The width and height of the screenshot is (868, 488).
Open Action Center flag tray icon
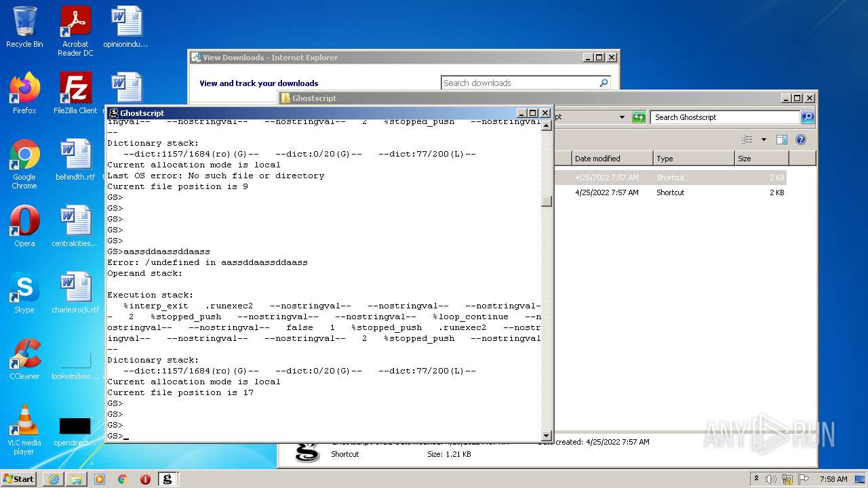(x=803, y=479)
